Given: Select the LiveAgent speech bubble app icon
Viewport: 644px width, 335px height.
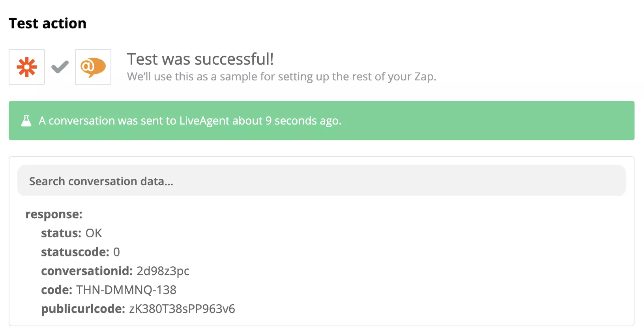Looking at the screenshot, I should [x=93, y=67].
